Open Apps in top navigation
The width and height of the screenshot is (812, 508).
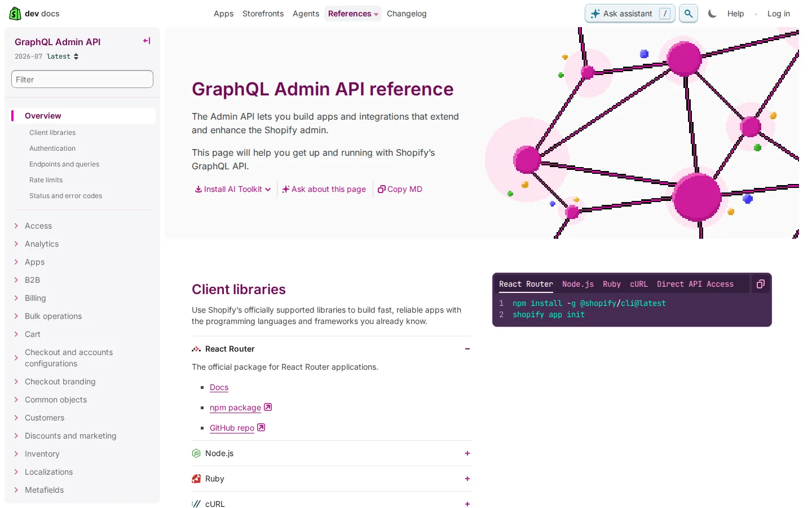pos(223,14)
